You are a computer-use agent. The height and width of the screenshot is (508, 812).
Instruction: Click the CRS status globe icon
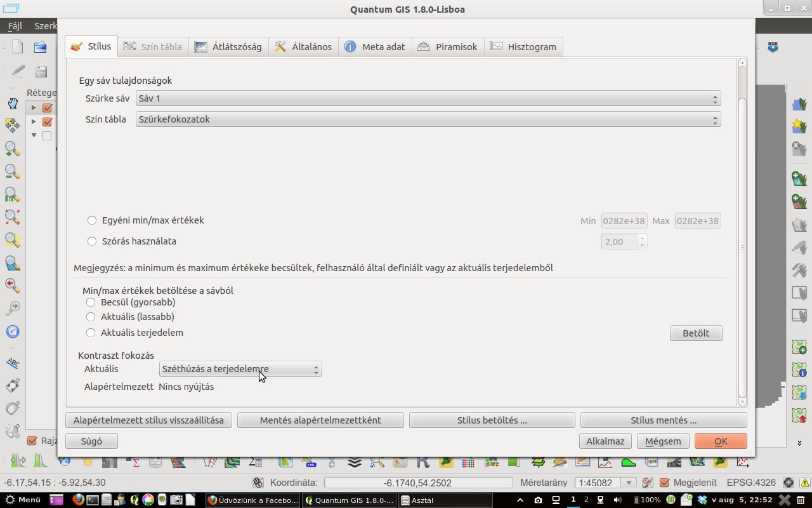(x=788, y=483)
